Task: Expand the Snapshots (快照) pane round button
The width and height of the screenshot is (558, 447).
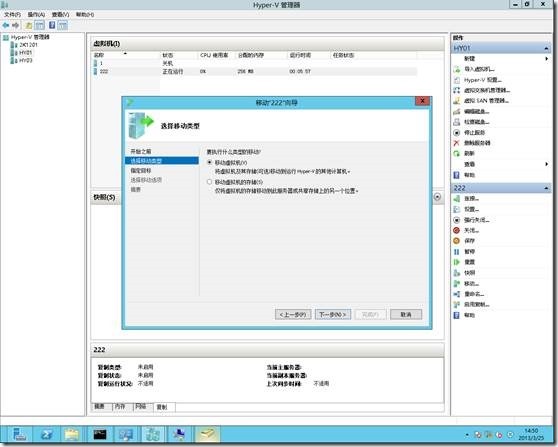Action: point(438,197)
